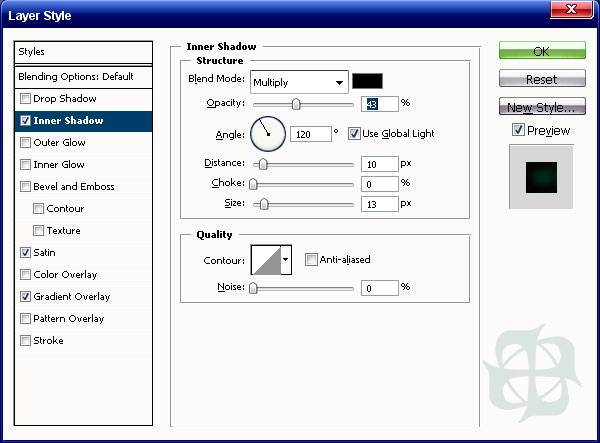Screen dimensions: 600x443
Task: Click the Size slider handle
Action: 264,204
